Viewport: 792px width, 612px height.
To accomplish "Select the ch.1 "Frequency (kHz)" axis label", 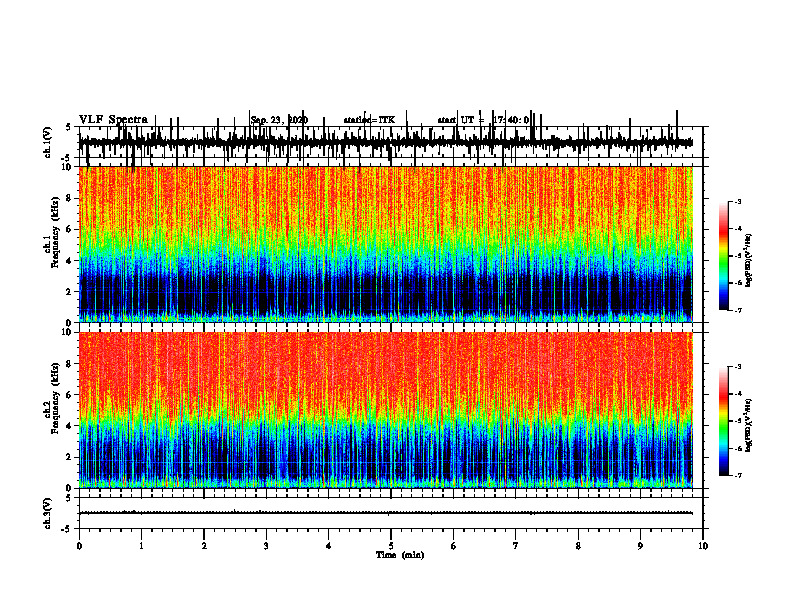I will point(55,230).
